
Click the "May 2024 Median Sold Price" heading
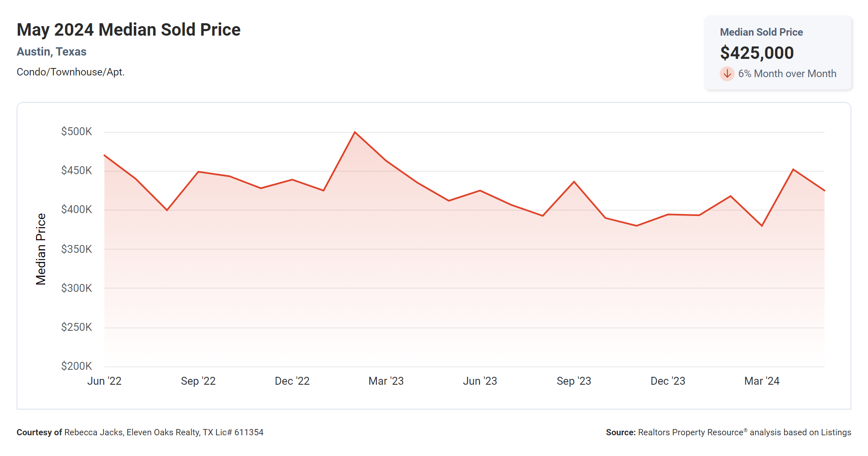tap(128, 30)
